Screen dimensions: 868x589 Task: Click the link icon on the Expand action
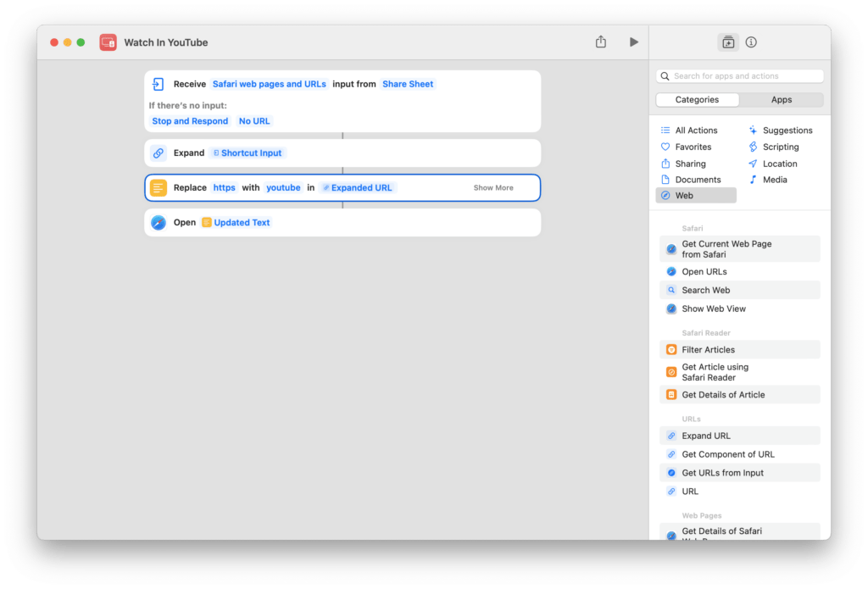tap(159, 153)
